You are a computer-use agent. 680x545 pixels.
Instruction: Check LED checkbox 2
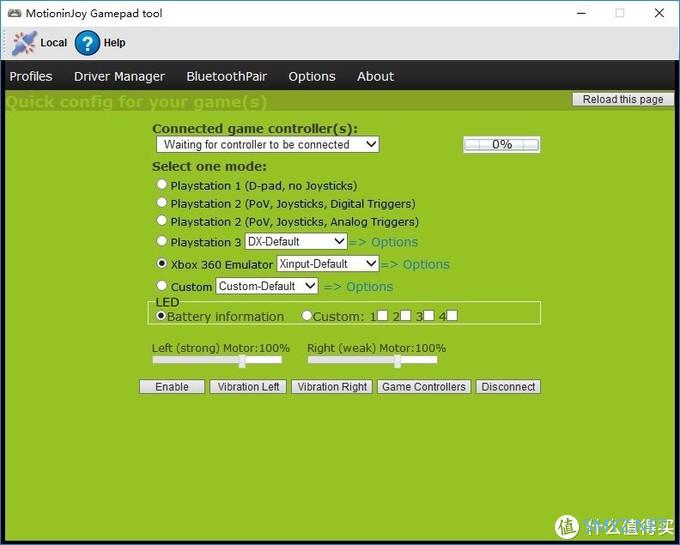click(405, 315)
